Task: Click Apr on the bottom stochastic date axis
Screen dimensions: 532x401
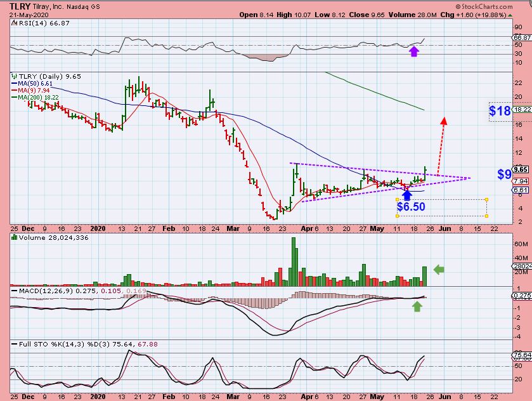Action: 307,397
